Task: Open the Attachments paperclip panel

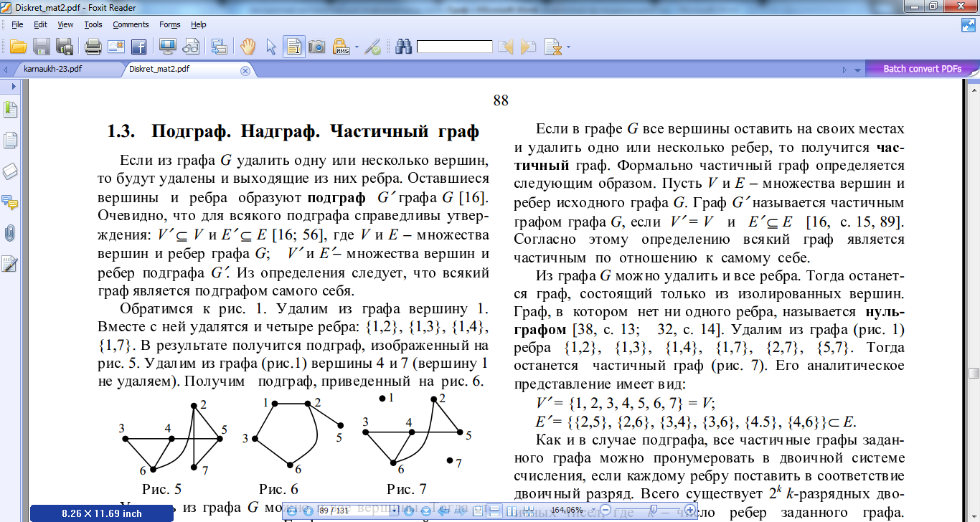Action: point(10,233)
